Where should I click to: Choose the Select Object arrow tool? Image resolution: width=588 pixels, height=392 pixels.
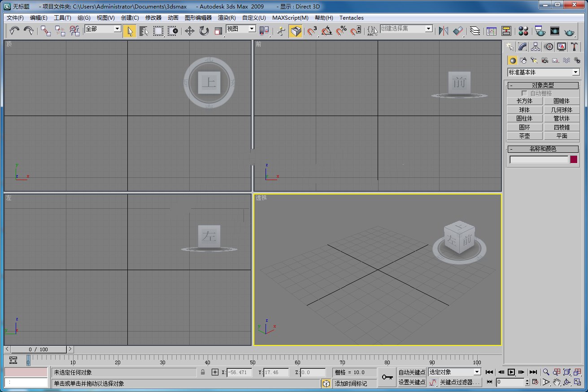[x=130, y=31]
